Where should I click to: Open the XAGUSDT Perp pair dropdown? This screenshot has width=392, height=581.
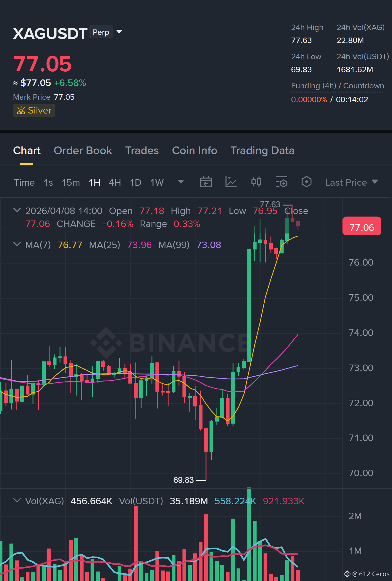click(119, 32)
